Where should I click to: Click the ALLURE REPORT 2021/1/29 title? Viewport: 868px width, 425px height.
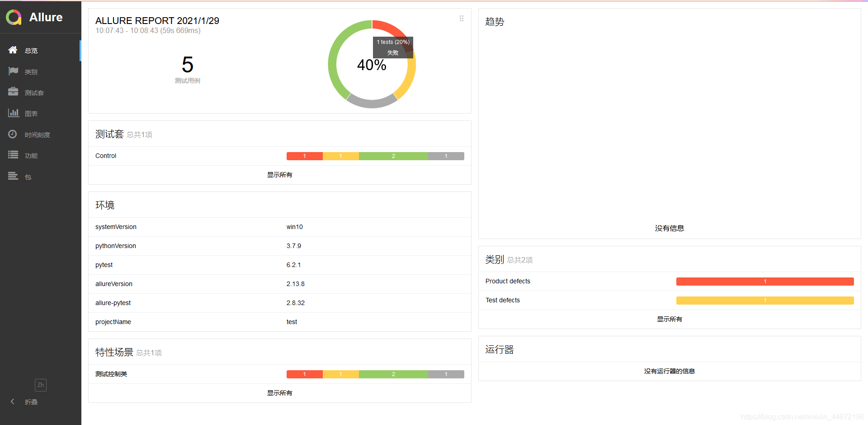[x=157, y=21]
